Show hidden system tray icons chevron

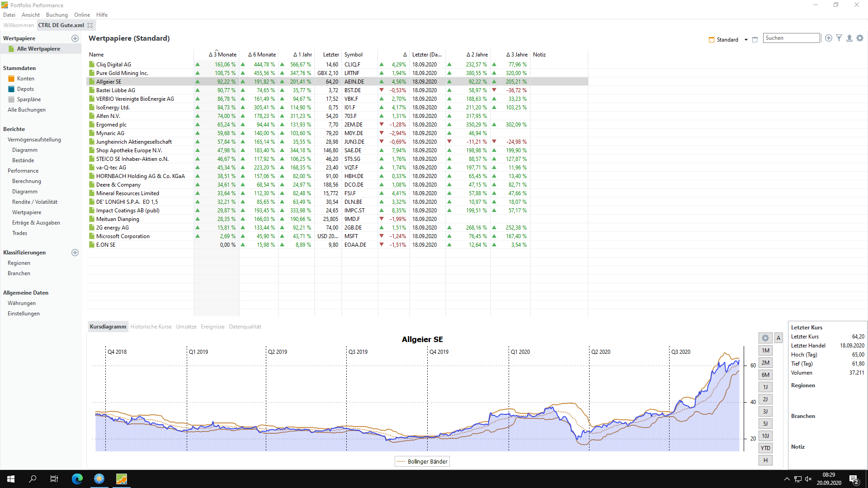point(787,479)
